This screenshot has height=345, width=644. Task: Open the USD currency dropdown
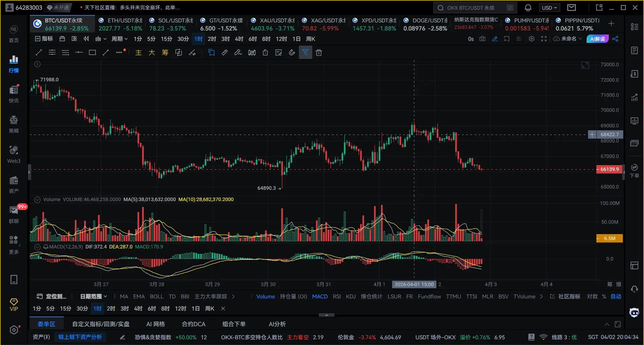click(x=549, y=8)
